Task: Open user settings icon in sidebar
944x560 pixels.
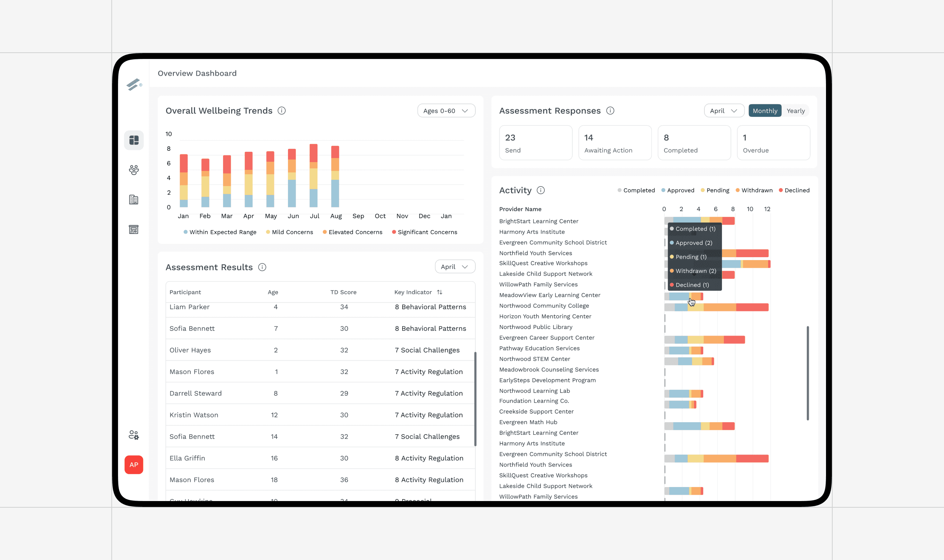Action: (133, 435)
